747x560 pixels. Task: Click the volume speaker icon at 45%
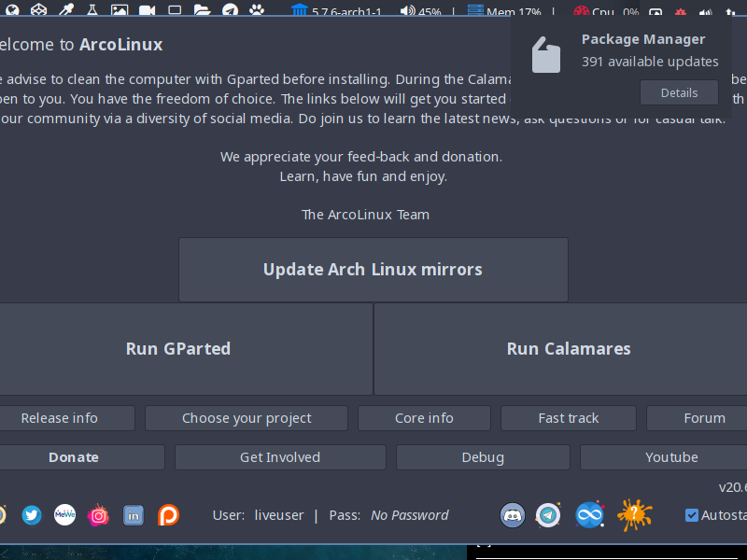(x=407, y=10)
